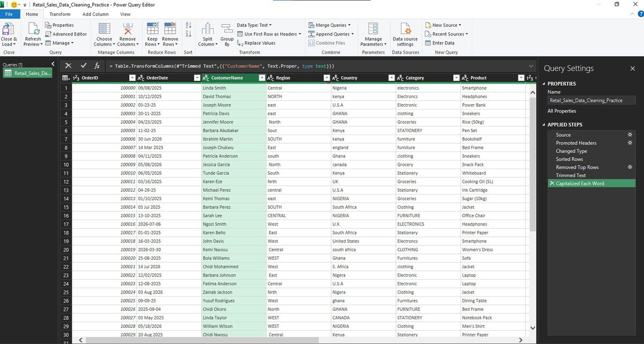
Task: Click the Region column ABC type icon
Action: click(x=270, y=78)
